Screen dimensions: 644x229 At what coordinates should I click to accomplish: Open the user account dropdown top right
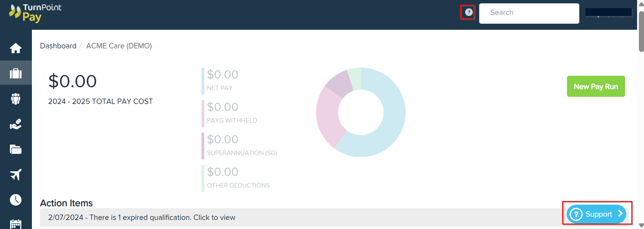pos(609,13)
